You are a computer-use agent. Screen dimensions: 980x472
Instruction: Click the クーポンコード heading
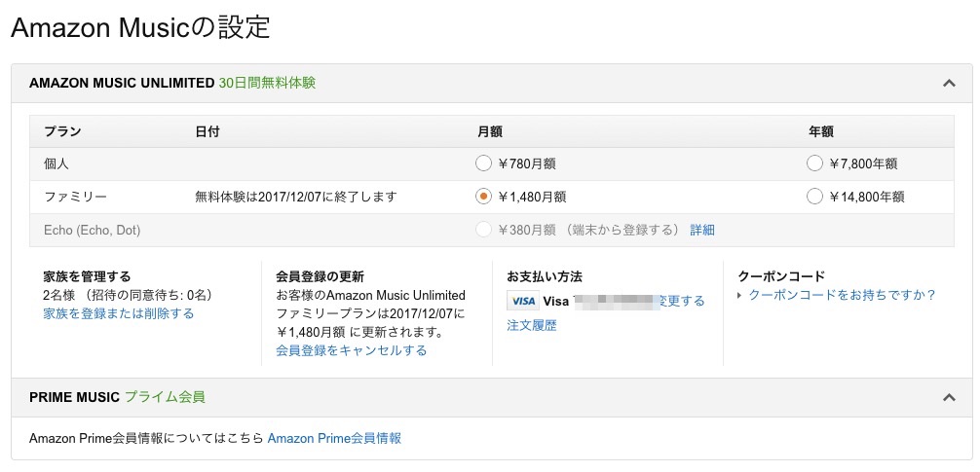(x=781, y=276)
